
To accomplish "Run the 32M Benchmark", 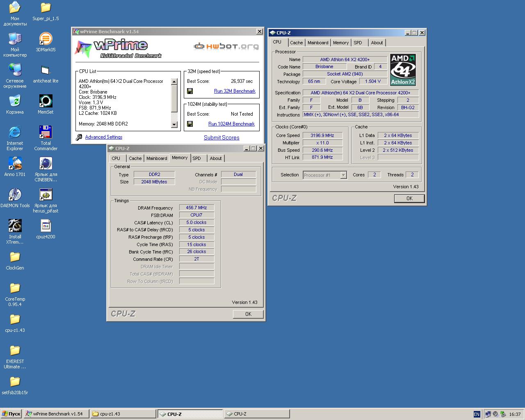I will (x=235, y=91).
